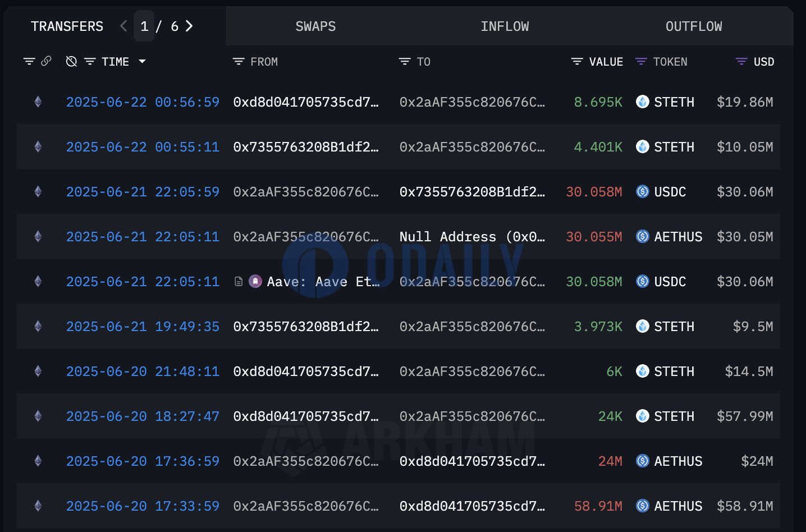Click the link chain icon in header
The image size is (806, 532).
[46, 61]
